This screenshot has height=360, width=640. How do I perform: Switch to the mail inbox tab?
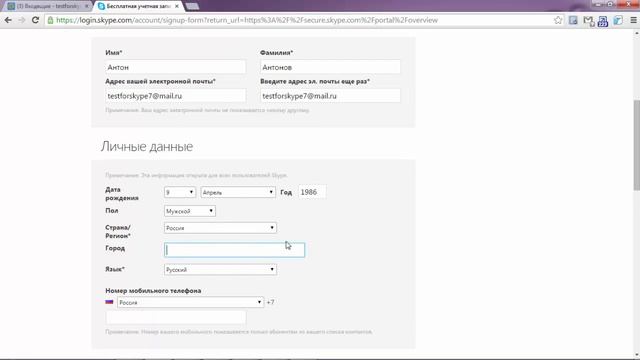point(47,6)
